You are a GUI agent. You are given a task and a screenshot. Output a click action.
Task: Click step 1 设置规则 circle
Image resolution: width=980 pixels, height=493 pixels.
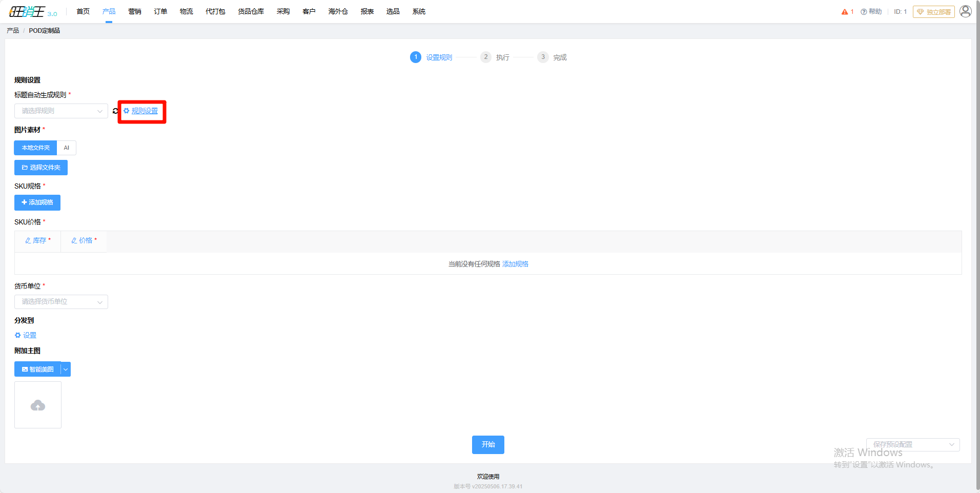416,57
